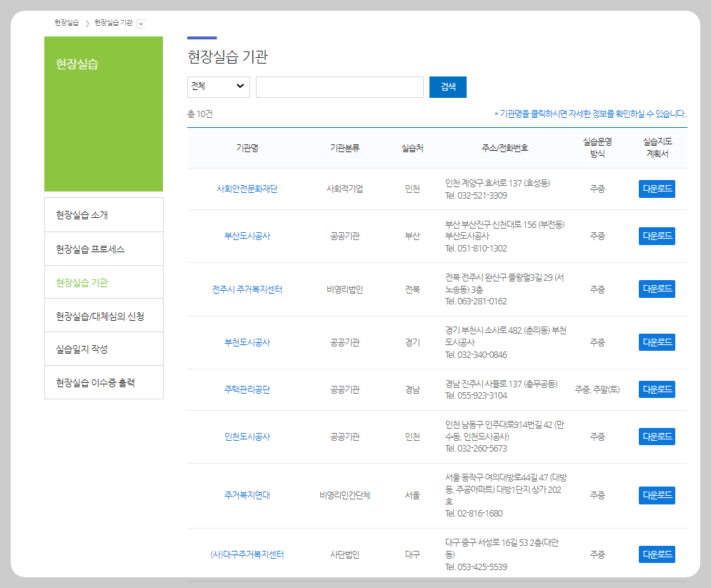The width and height of the screenshot is (711, 588).
Task: Click the 실습처 column header
Action: pyautogui.click(x=412, y=148)
